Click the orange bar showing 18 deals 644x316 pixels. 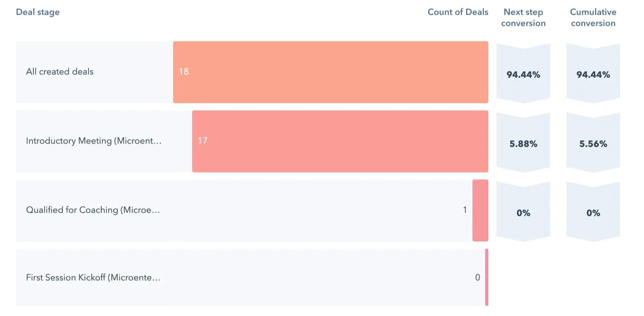330,72
